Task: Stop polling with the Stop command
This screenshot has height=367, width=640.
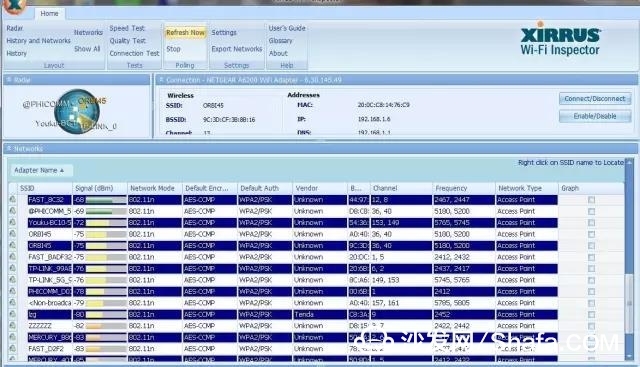Action: (x=173, y=49)
